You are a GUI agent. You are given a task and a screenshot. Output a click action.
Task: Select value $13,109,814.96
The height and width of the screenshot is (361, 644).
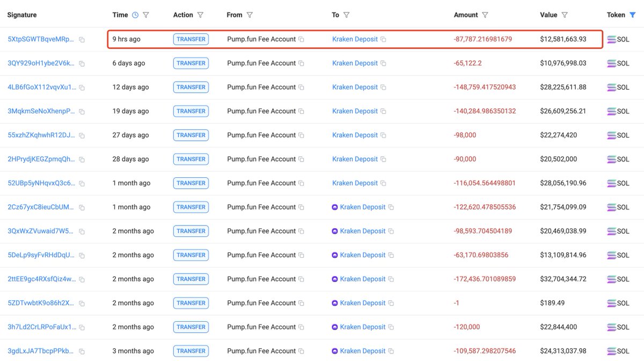coord(563,255)
